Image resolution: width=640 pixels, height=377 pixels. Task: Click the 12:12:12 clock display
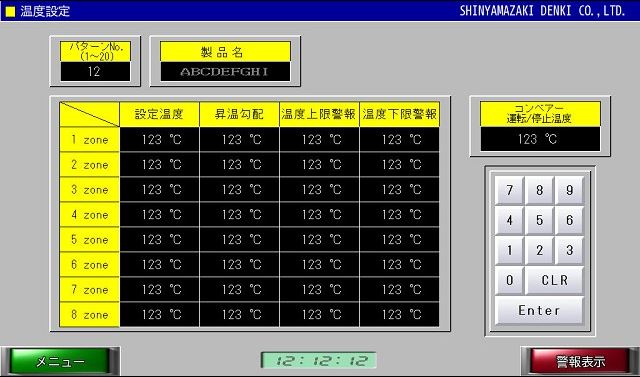(319, 360)
